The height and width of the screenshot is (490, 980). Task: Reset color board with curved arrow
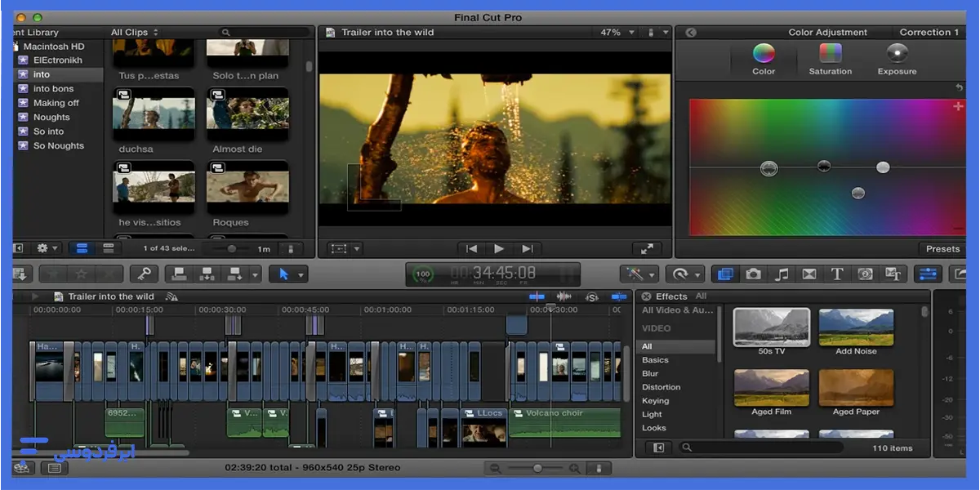click(x=959, y=87)
